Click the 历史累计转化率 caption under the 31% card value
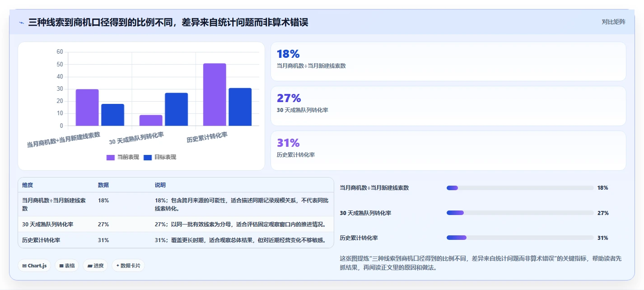This screenshot has height=290, width=644. [296, 154]
